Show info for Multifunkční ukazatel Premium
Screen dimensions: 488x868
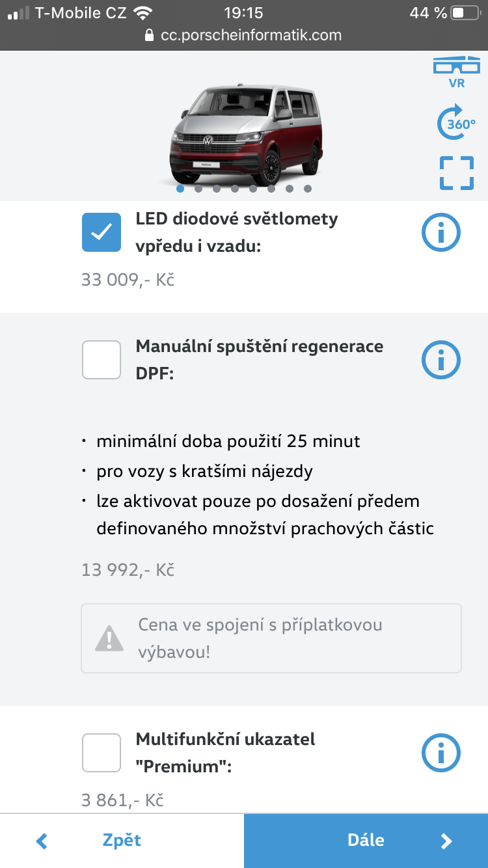pyautogui.click(x=441, y=753)
